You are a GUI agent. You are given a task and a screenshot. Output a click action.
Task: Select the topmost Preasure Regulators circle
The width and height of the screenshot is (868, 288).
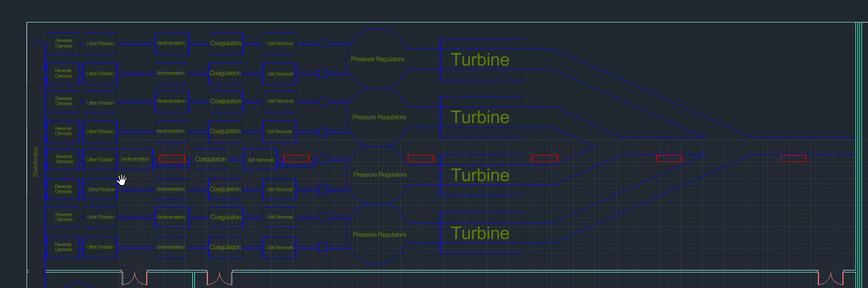tap(377, 59)
